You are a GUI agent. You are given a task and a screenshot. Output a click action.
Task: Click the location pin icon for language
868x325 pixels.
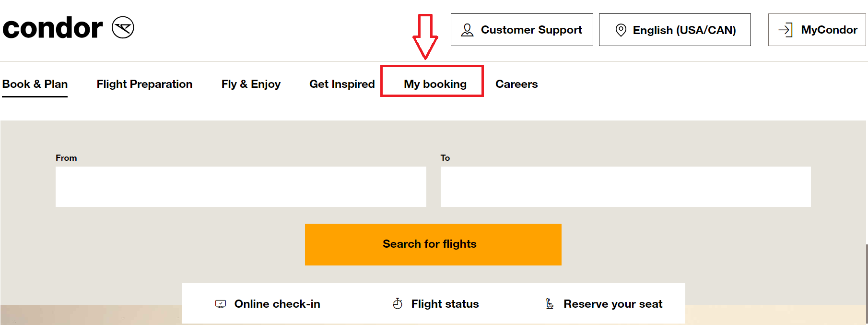(x=621, y=30)
